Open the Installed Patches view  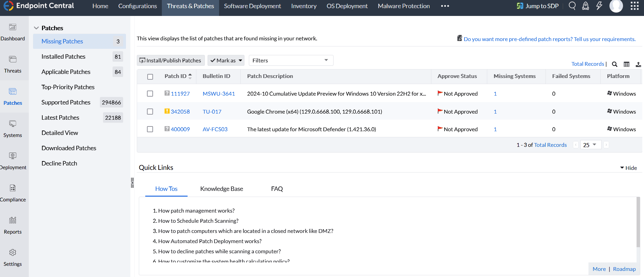point(63,57)
